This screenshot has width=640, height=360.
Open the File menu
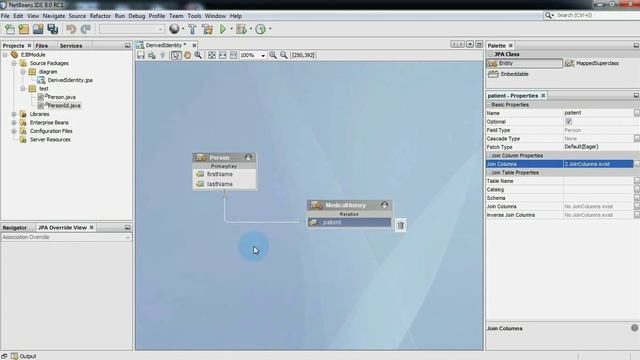pos(5,16)
